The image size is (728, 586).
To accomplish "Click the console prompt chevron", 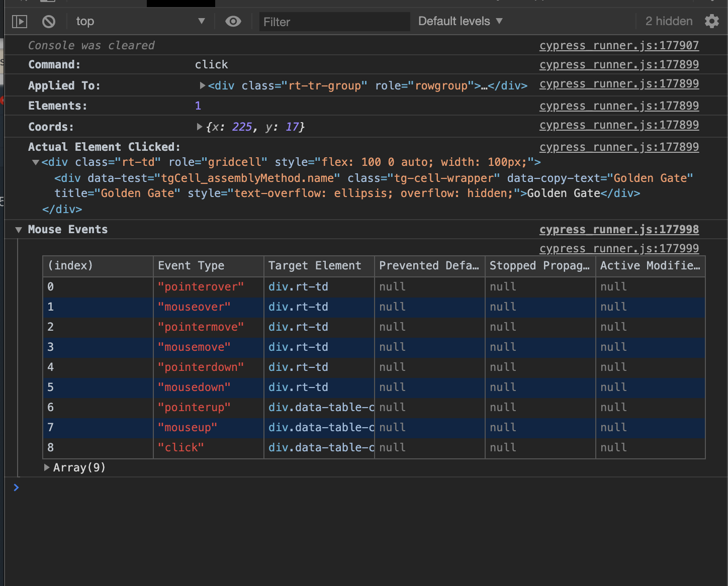I will click(16, 487).
